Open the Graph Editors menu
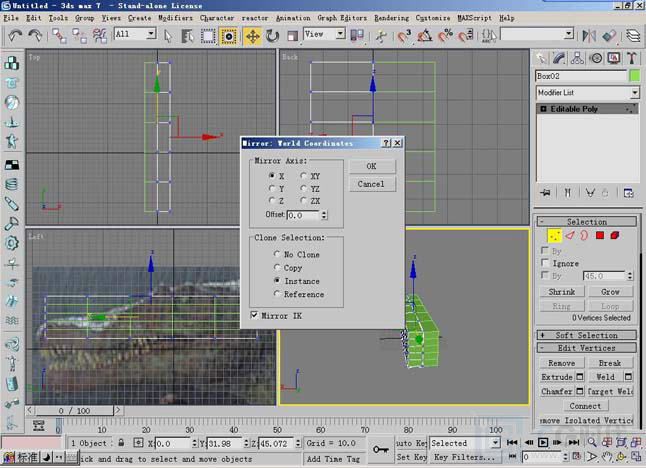The image size is (646, 468). 342,18
